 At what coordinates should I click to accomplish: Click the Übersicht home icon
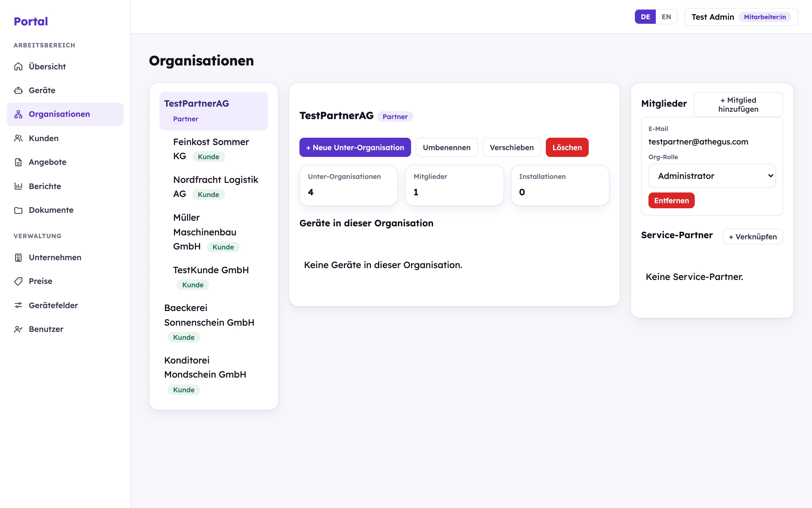click(18, 67)
